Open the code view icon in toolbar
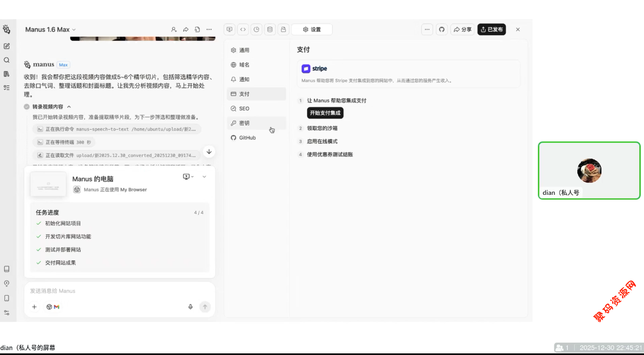Screen dimensions: 644x355 pyautogui.click(x=243, y=30)
